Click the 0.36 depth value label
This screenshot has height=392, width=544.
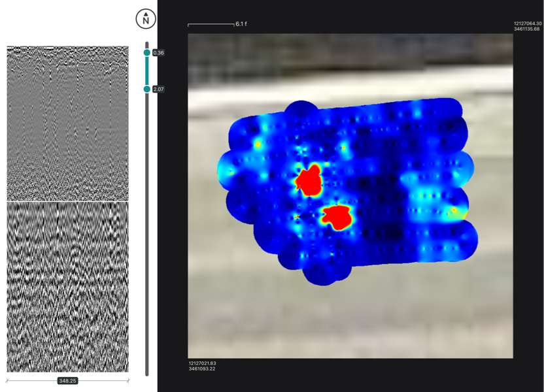[158, 53]
